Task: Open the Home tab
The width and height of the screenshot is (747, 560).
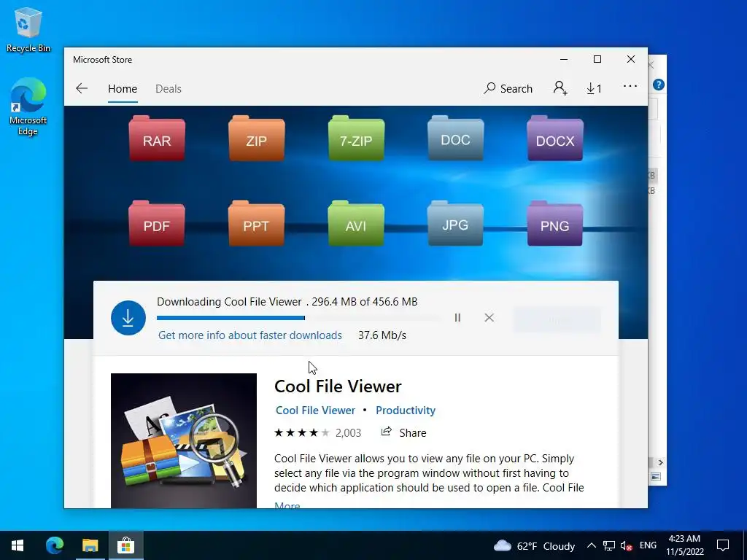Action: click(x=123, y=88)
